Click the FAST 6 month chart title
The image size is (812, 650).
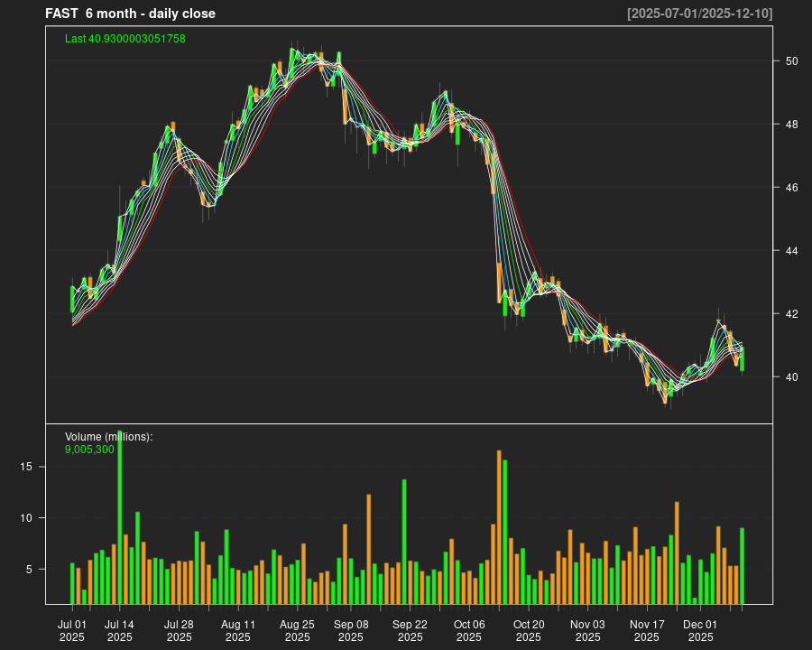pos(130,14)
